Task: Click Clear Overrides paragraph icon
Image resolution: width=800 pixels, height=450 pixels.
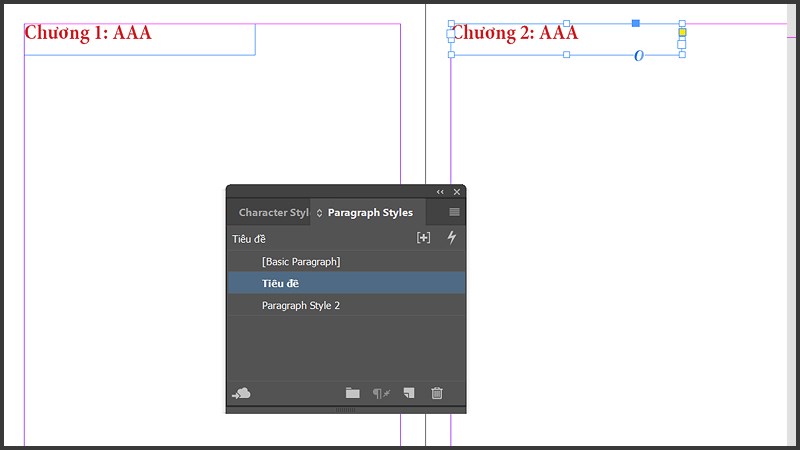Action: (381, 393)
